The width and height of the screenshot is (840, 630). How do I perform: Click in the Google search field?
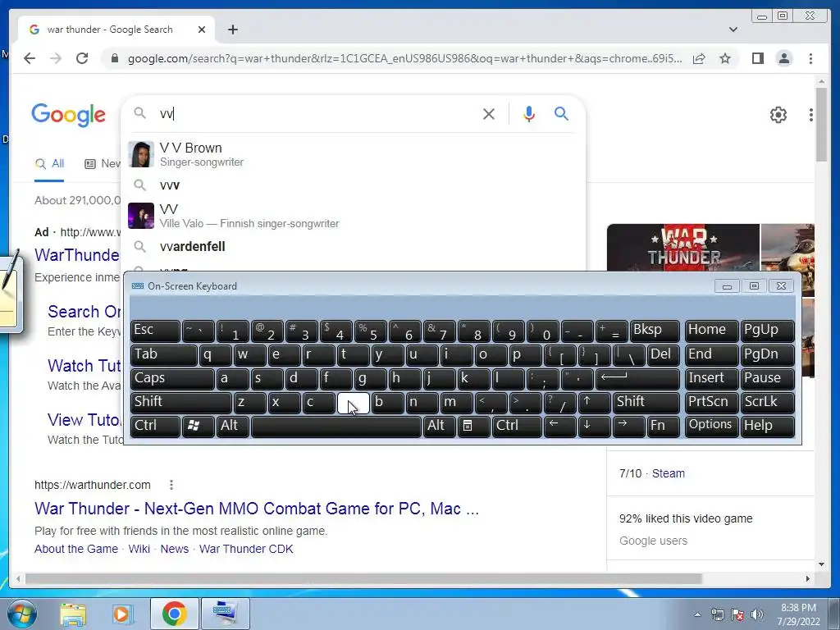316,113
